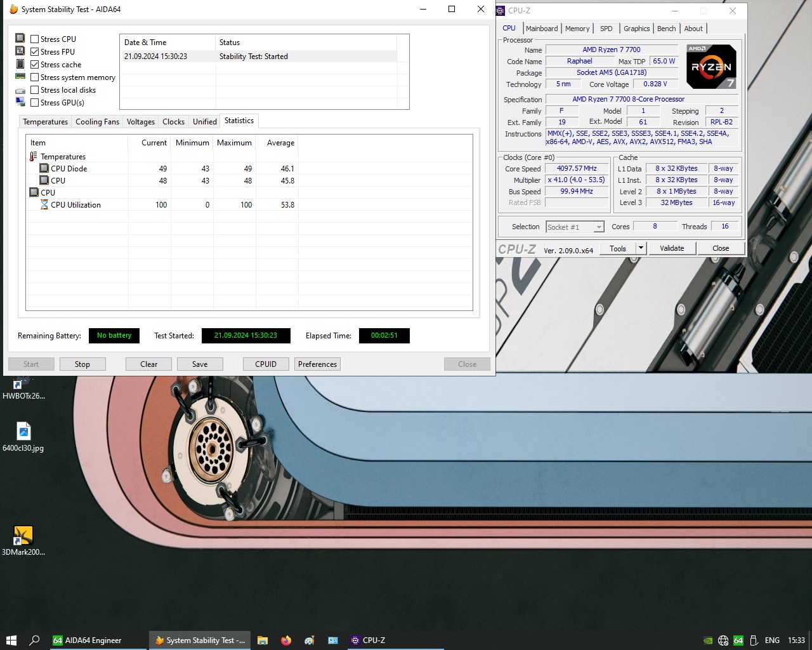
Task: Click the Validate button in CPU-Z
Action: [672, 248]
